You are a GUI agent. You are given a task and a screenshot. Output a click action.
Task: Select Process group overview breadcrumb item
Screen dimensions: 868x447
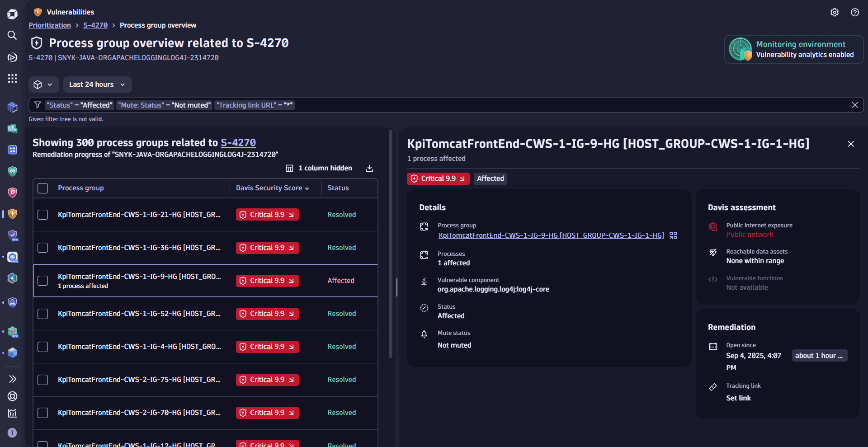(158, 25)
